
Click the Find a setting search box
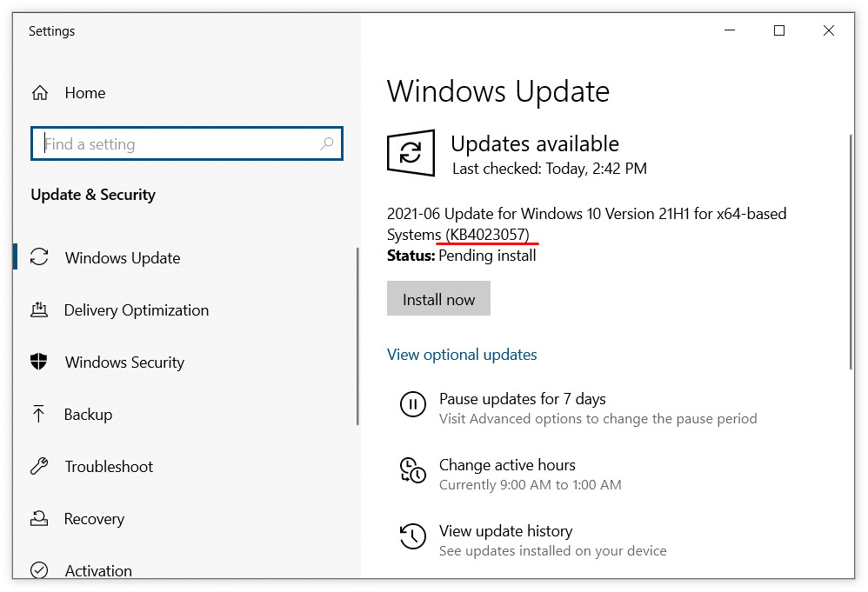178,144
